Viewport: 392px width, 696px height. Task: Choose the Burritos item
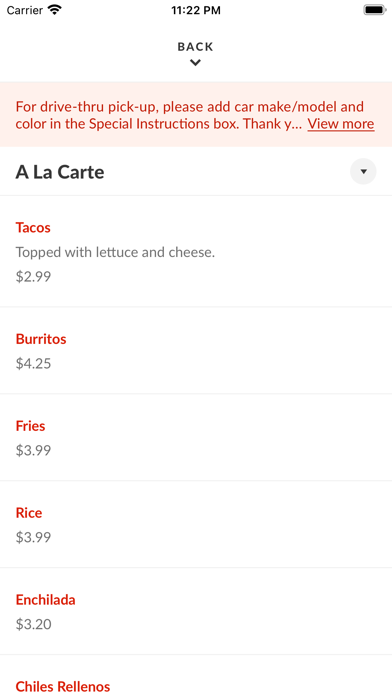tap(196, 350)
